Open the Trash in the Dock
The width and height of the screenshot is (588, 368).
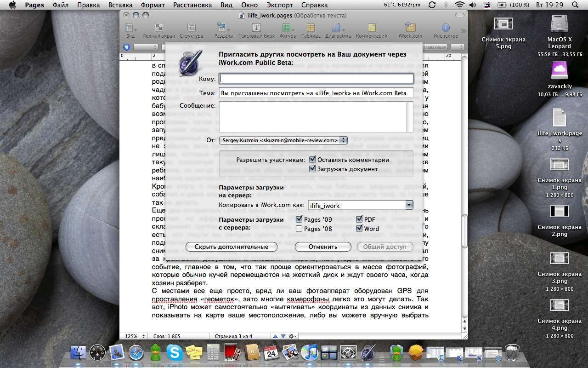pos(512,353)
